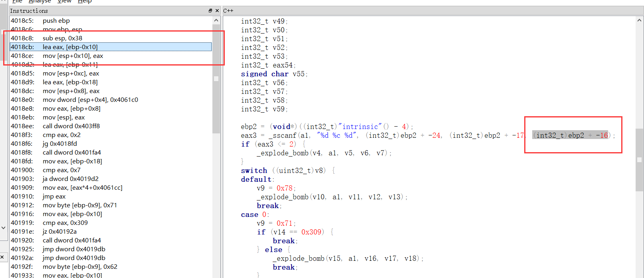Screen dimensions: 644x278
Task: Open the Help menu
Action: (x=85, y=2)
